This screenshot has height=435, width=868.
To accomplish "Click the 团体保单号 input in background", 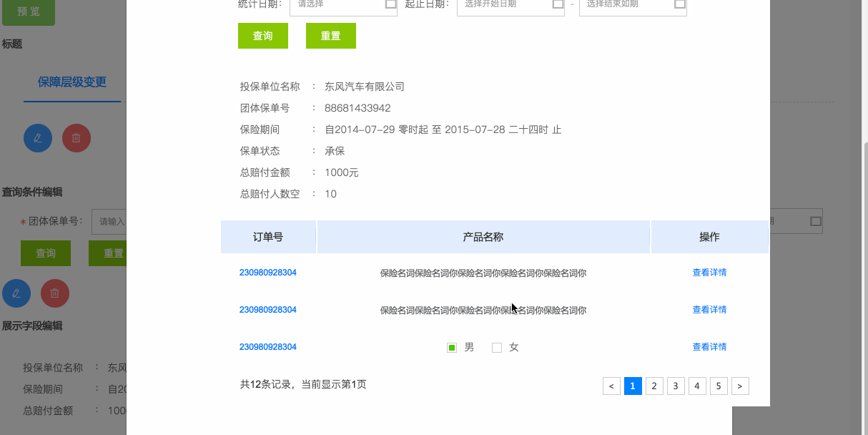I will tap(109, 222).
